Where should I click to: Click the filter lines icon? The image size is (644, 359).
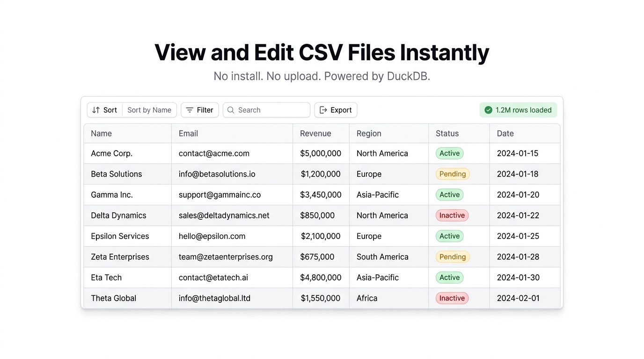pos(190,110)
